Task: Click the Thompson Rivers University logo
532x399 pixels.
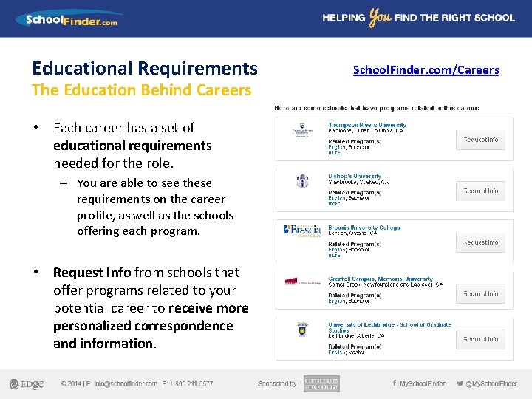Action: tap(302, 129)
